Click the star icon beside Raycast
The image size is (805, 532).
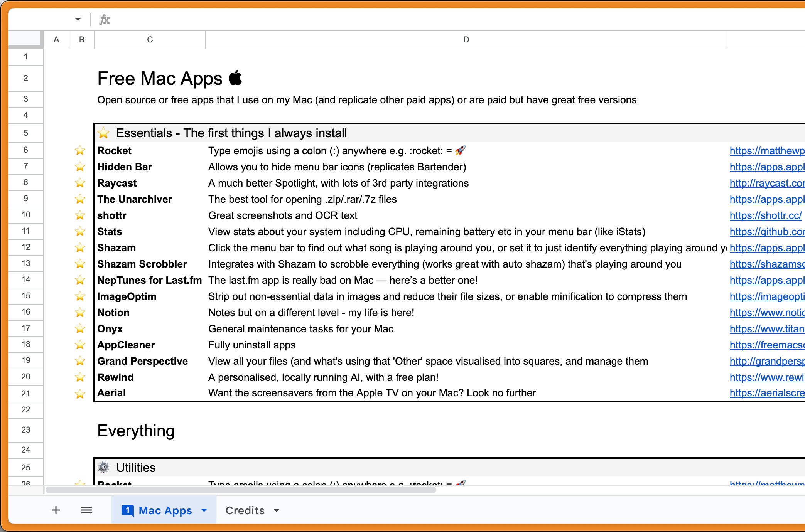pyautogui.click(x=80, y=183)
